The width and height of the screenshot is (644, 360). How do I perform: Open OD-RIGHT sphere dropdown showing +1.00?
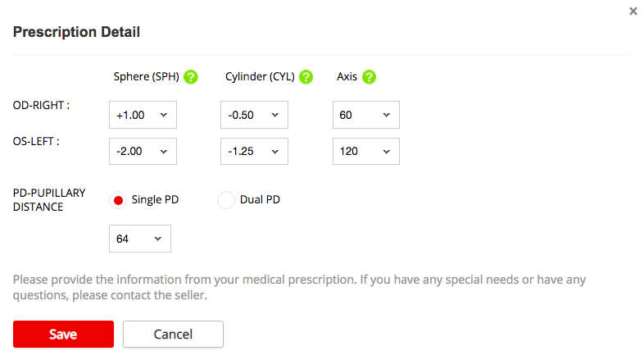[143, 116]
